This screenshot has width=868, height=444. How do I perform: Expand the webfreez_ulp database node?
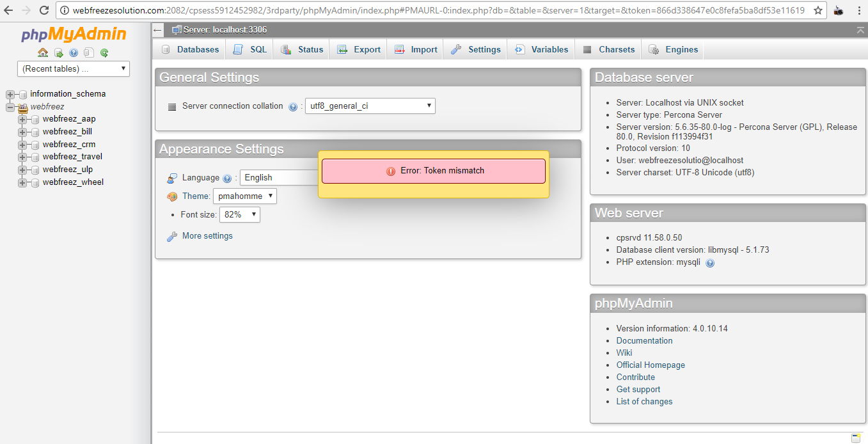pyautogui.click(x=22, y=170)
